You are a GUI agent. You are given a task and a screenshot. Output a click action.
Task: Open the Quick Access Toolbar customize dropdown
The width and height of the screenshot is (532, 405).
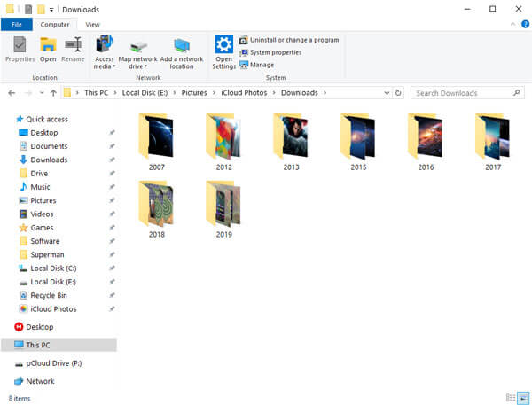pos(51,10)
